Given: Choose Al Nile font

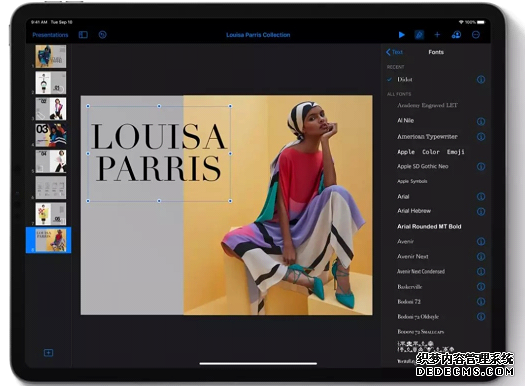Looking at the screenshot, I should click(x=405, y=121).
